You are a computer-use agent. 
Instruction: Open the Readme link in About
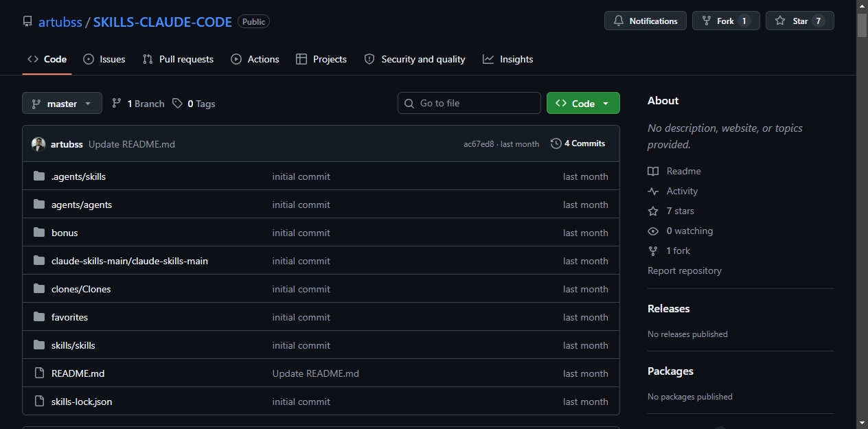pyautogui.click(x=674, y=171)
